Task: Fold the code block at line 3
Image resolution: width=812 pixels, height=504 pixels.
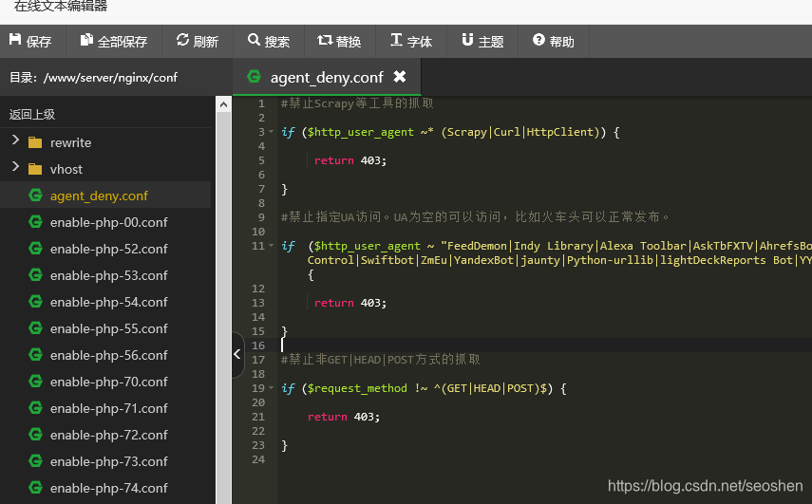Action: (271, 131)
